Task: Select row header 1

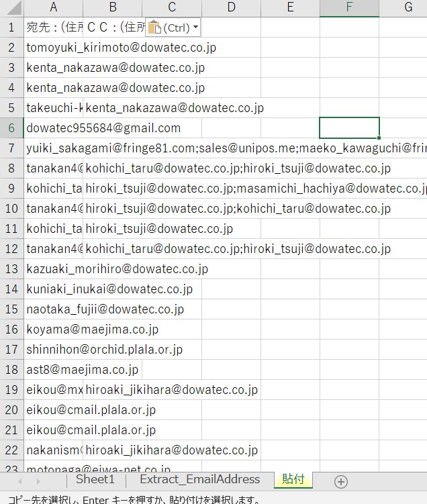Action: coord(11,28)
